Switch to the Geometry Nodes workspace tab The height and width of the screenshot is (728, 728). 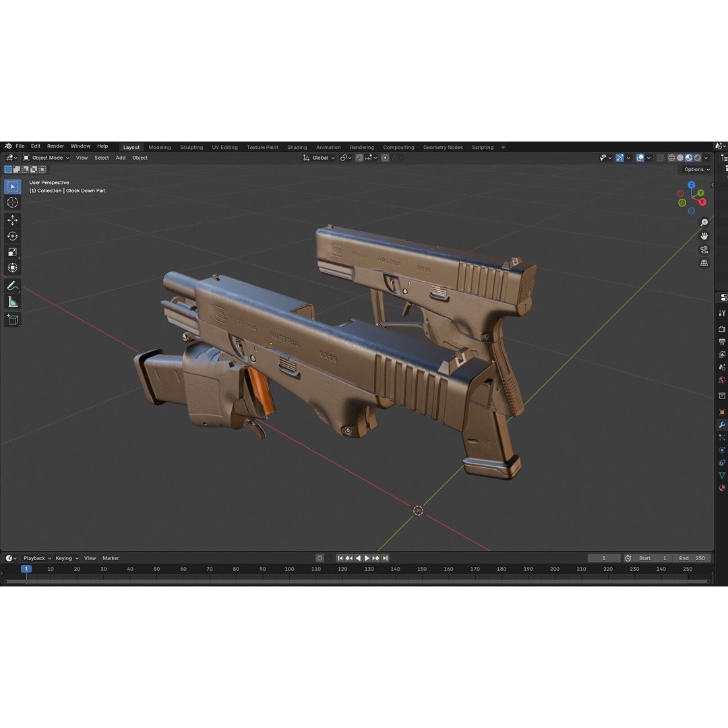point(443,147)
